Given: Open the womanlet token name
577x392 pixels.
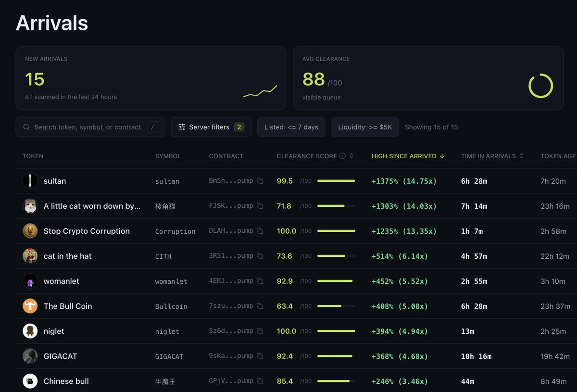Looking at the screenshot, I should [x=62, y=281].
